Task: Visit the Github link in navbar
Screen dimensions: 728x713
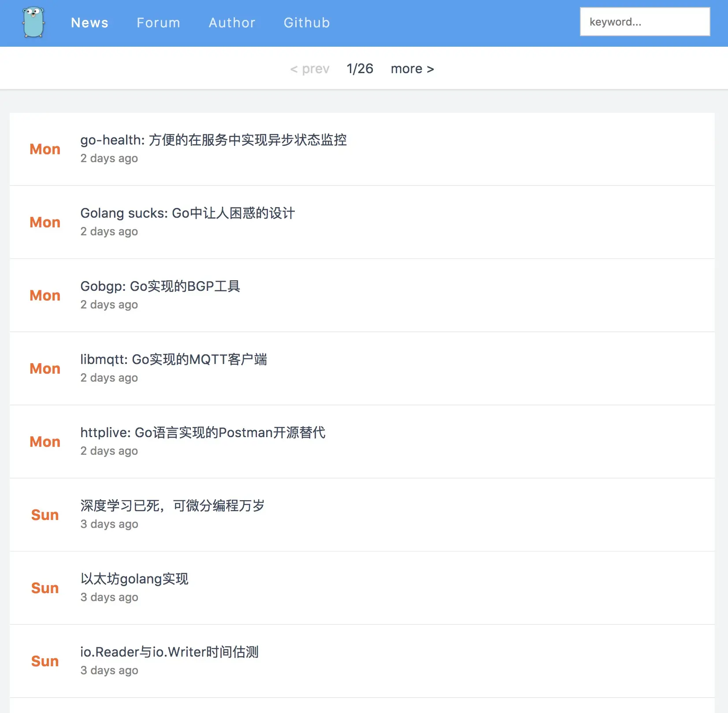Action: (x=307, y=23)
